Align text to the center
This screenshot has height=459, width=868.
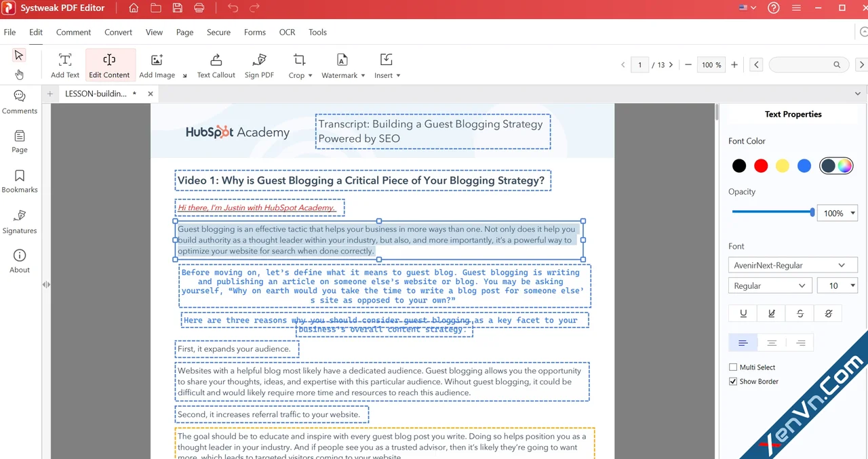772,343
